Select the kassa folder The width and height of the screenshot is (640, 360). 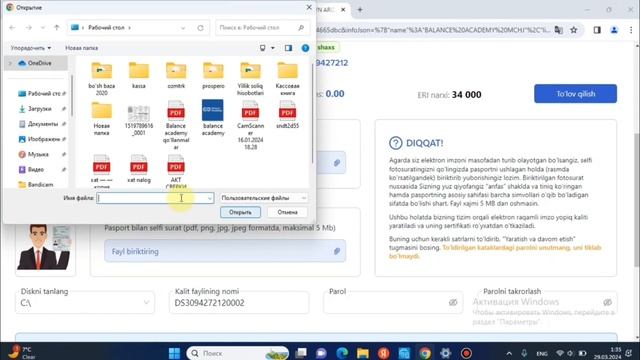pos(139,76)
